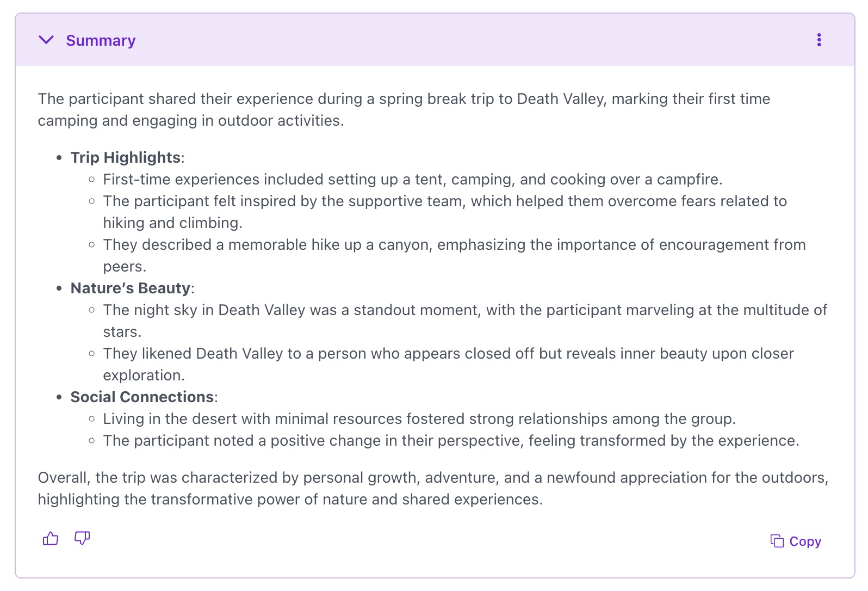
Task: Click the night sky bullet point
Action: [x=465, y=321]
